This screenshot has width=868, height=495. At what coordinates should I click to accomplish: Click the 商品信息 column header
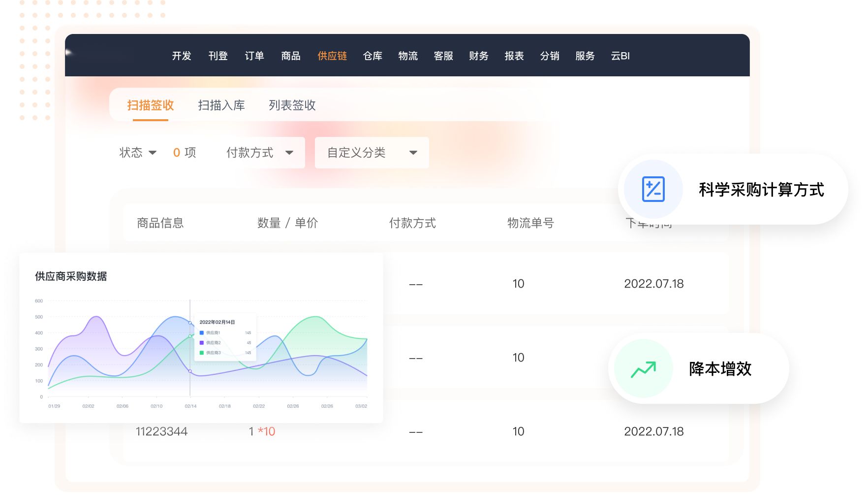click(160, 223)
